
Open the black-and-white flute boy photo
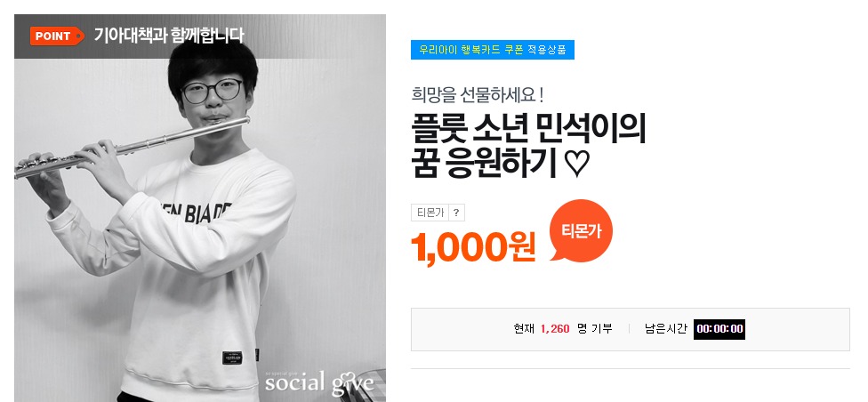[200, 208]
